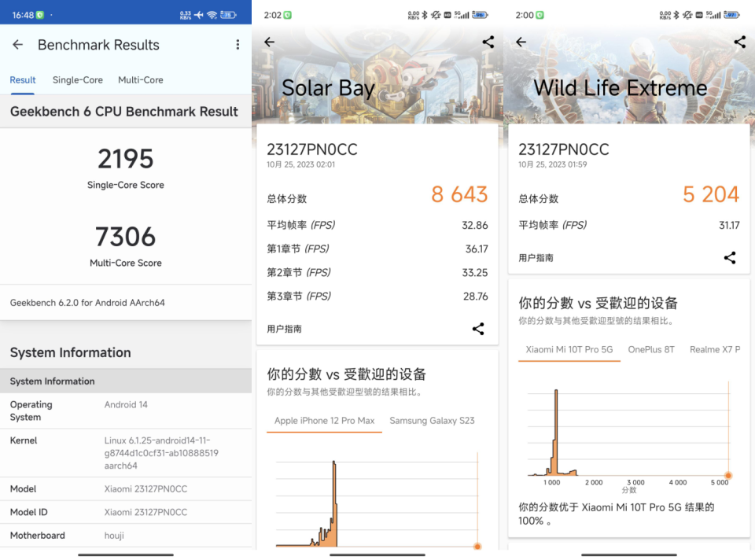Open the three-dot overflow menu

pyautogui.click(x=238, y=45)
